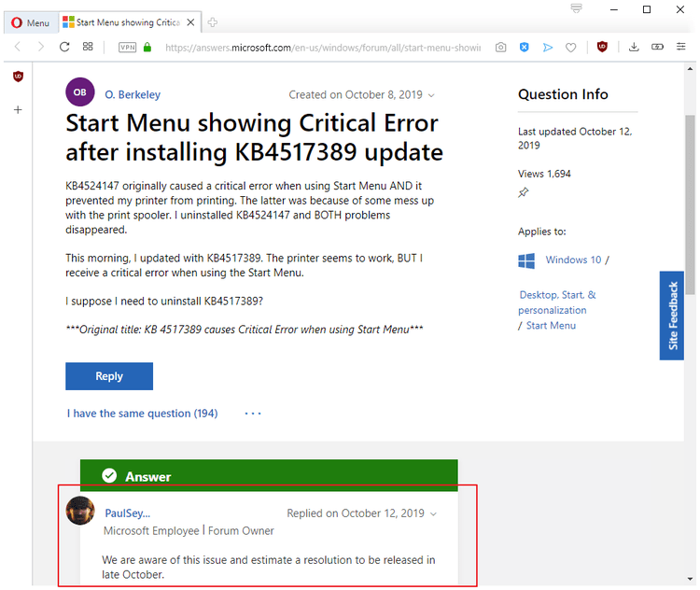The image size is (700, 590).
Task: Take a snapshot with camera icon
Action: coord(501,48)
